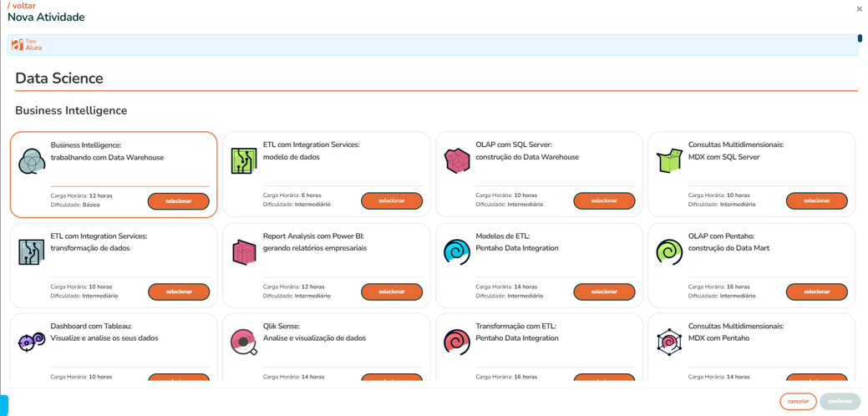Image resolution: width=868 pixels, height=416 pixels.
Task: Click title 'Business Intelligence:' on first card
Action: [86, 145]
